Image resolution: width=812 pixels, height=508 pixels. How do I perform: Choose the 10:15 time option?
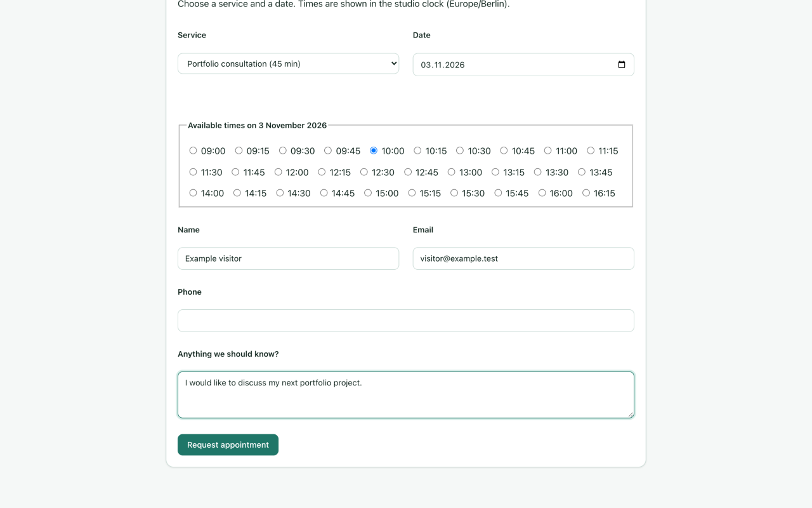pyautogui.click(x=417, y=150)
